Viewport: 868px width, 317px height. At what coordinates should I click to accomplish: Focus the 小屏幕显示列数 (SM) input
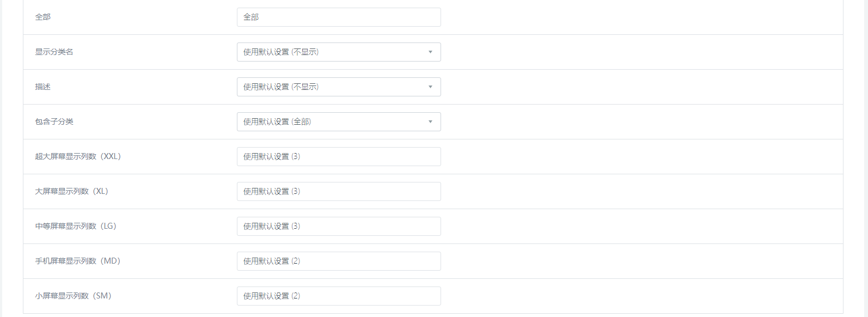pyautogui.click(x=338, y=296)
